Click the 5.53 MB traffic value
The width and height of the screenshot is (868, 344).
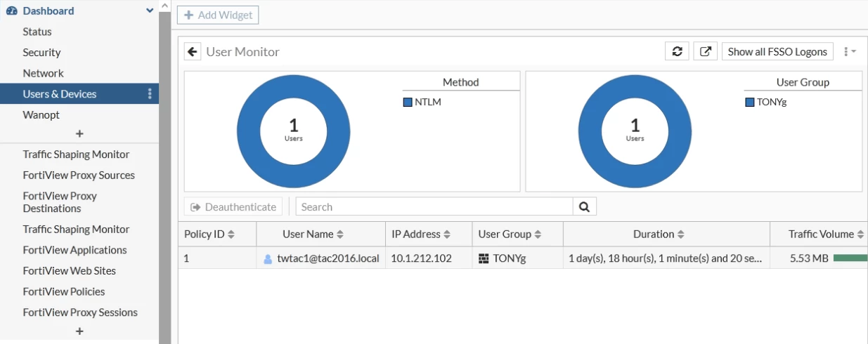tap(809, 258)
